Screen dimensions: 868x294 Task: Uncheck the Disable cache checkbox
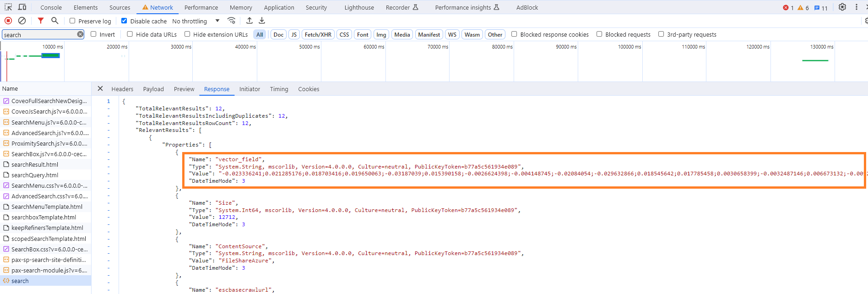(x=124, y=21)
